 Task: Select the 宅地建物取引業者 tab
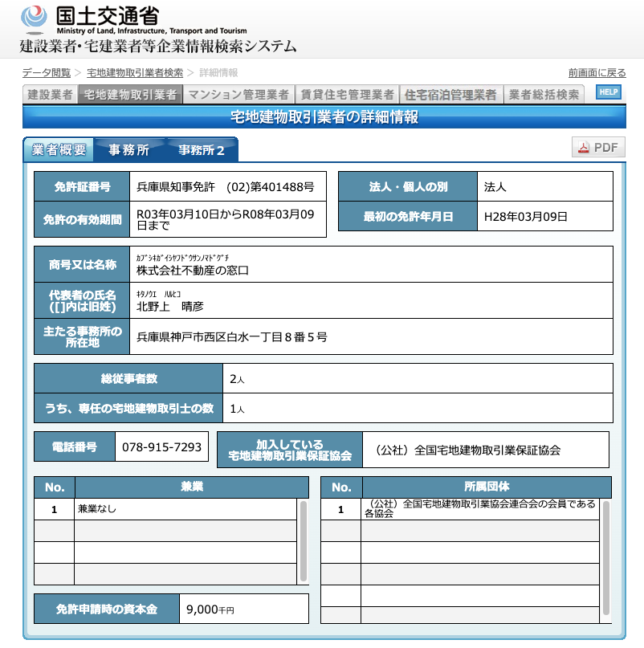click(x=130, y=95)
